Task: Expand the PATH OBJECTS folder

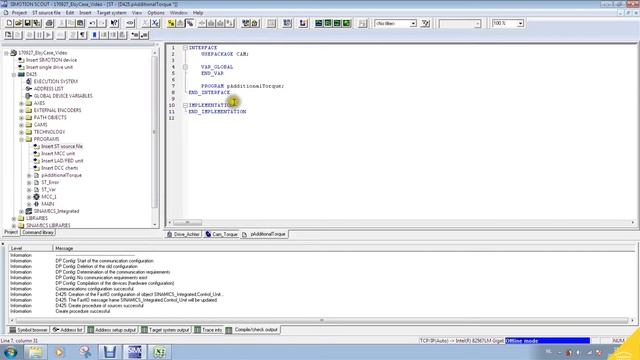Action: (22, 118)
